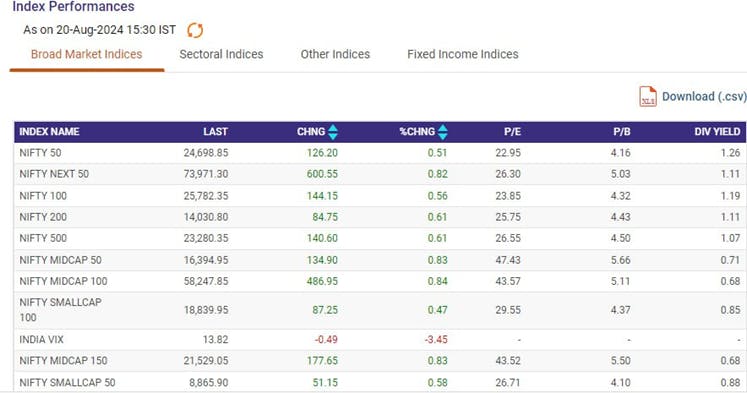Click the NIFTY NEXT 50 change 600.55
The image size is (747, 393).
[x=322, y=174]
